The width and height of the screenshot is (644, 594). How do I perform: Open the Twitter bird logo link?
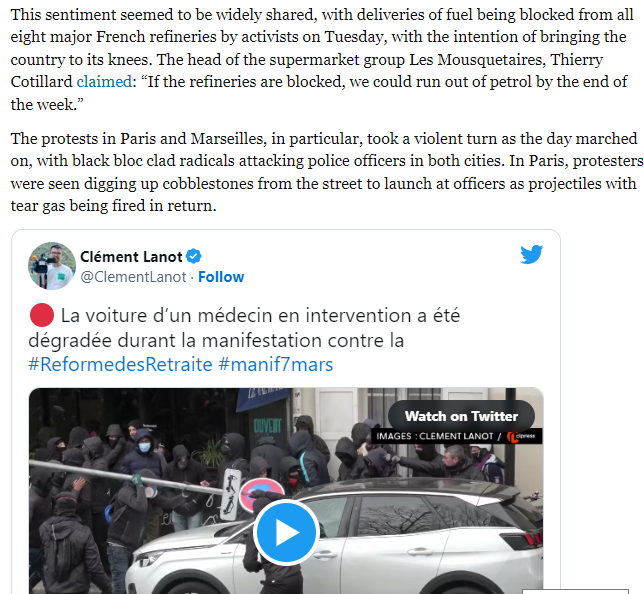(531, 254)
